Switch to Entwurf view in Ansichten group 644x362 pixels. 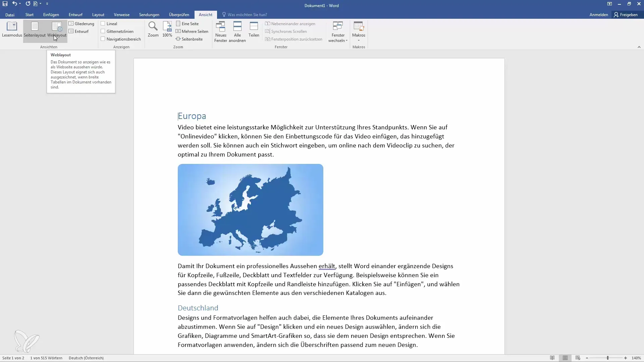click(79, 32)
